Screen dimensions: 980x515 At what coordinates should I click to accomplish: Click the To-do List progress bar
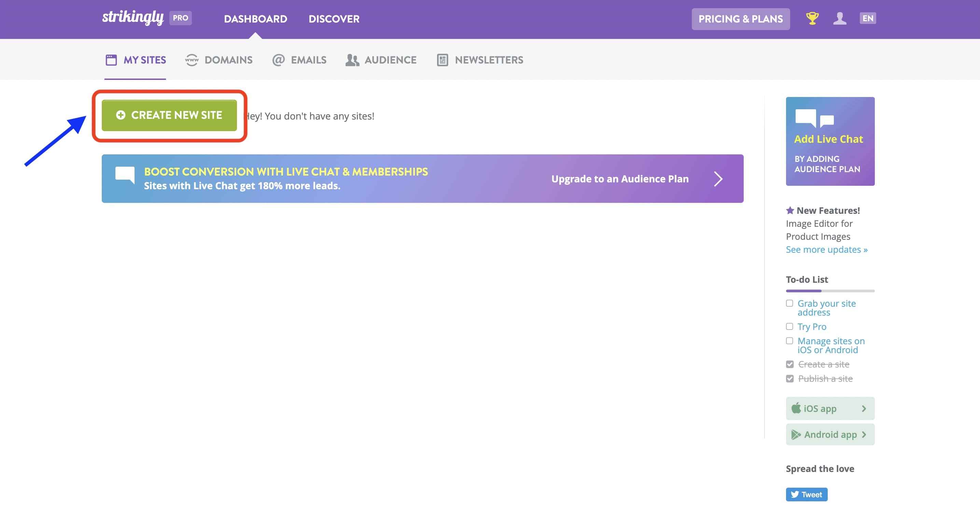click(x=830, y=291)
